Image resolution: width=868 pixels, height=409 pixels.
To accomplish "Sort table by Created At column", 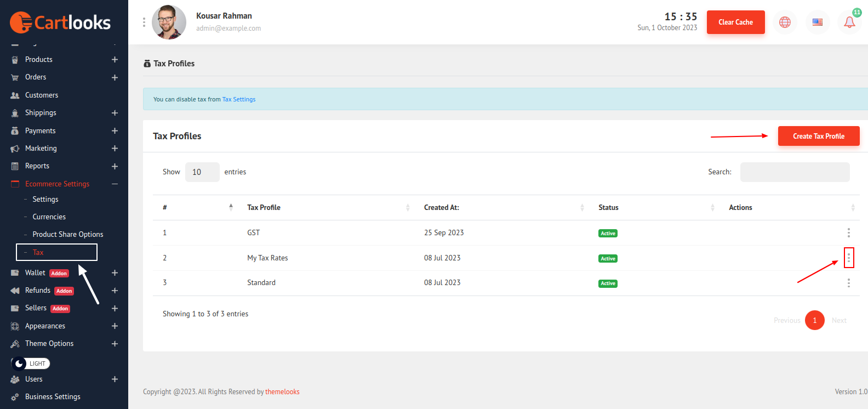I will [442, 207].
